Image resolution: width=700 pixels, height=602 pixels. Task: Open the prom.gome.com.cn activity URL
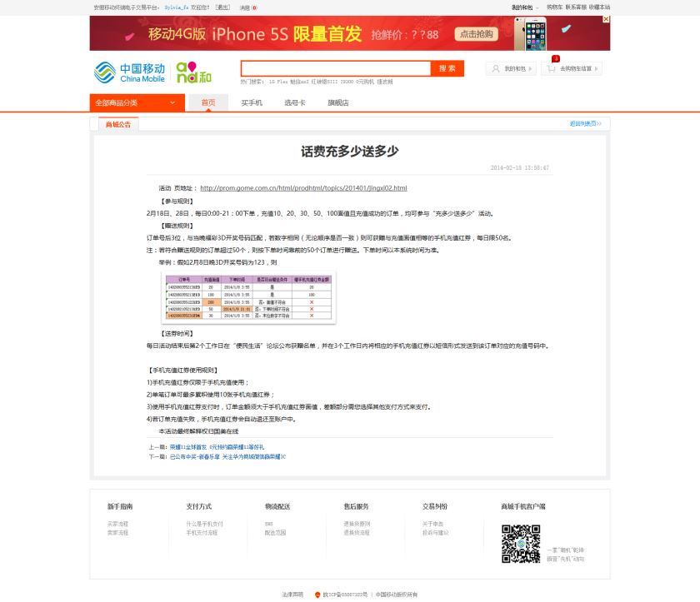(303, 188)
